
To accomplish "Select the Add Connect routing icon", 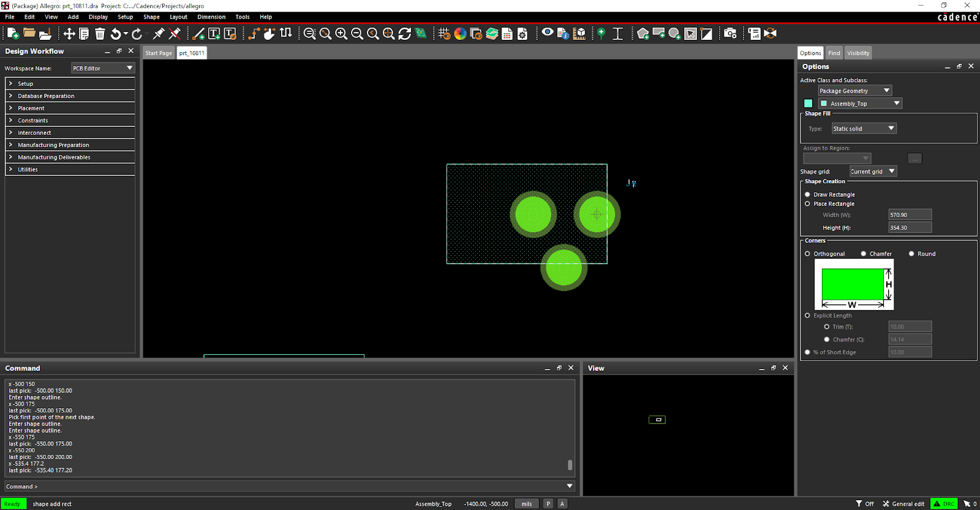I will pos(254,34).
